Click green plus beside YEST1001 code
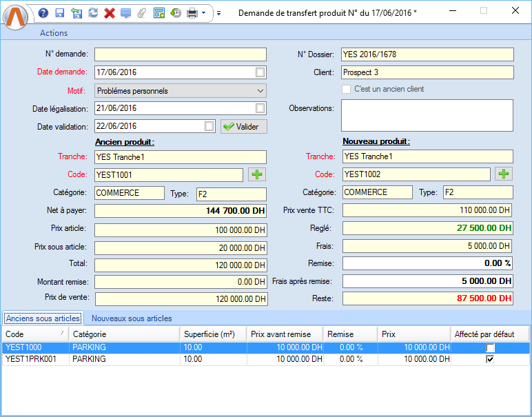The image size is (532, 417). tap(257, 174)
